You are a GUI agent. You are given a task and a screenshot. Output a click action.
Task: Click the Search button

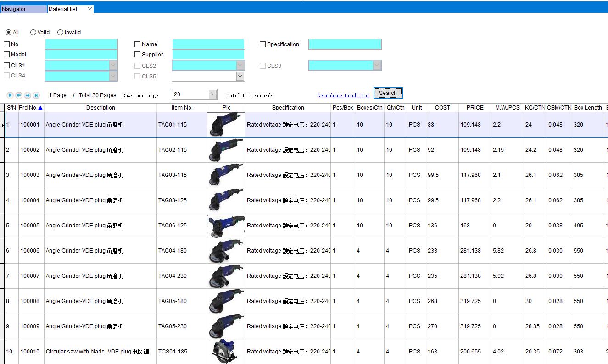(388, 93)
